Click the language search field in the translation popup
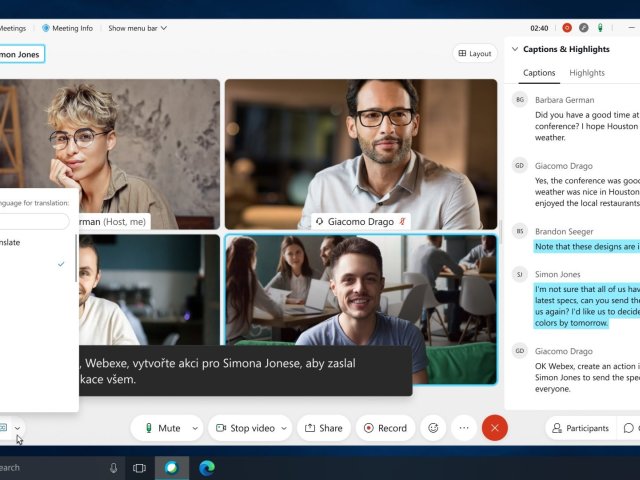This screenshot has width=640, height=480. coord(34,221)
